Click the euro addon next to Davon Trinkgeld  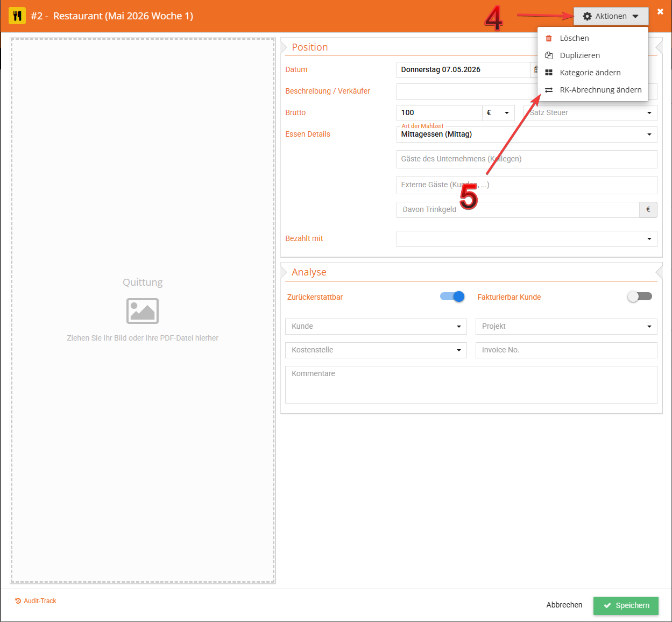(648, 209)
